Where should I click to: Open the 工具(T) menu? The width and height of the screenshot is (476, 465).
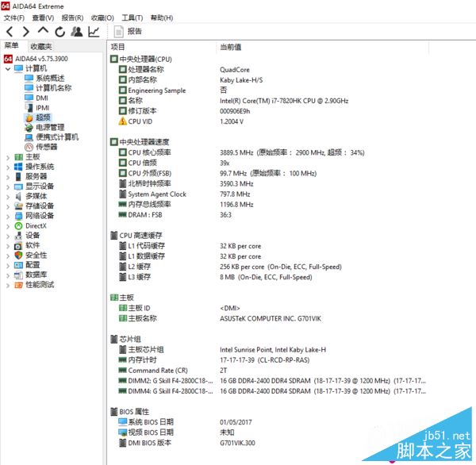point(132,18)
